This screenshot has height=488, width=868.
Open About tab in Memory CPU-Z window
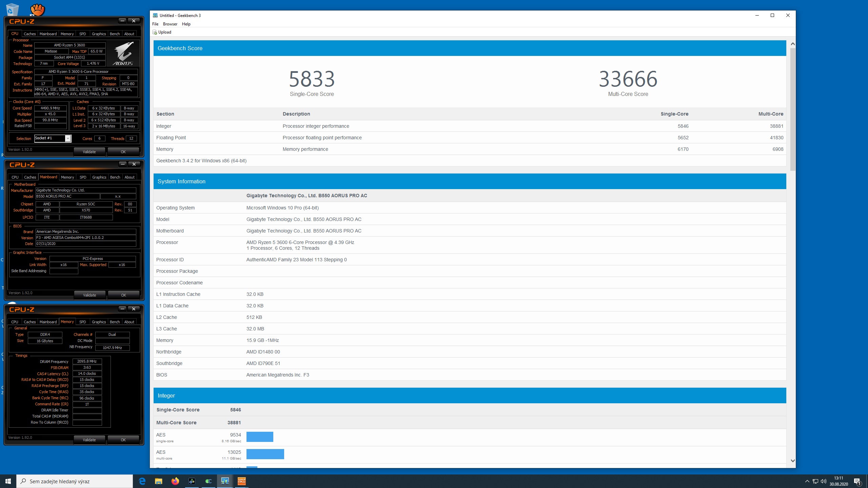pyautogui.click(x=129, y=322)
